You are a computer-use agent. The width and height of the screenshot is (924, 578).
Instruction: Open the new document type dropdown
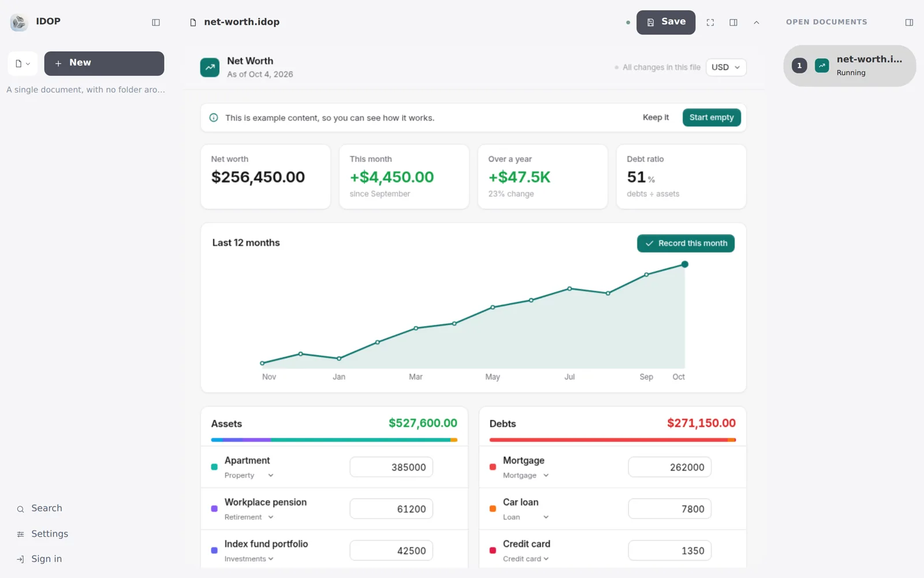click(x=23, y=64)
